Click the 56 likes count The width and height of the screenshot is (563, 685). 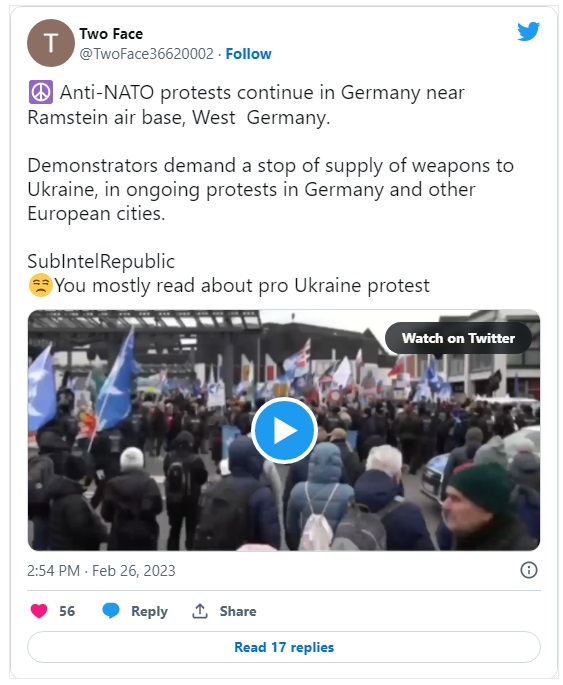point(67,611)
